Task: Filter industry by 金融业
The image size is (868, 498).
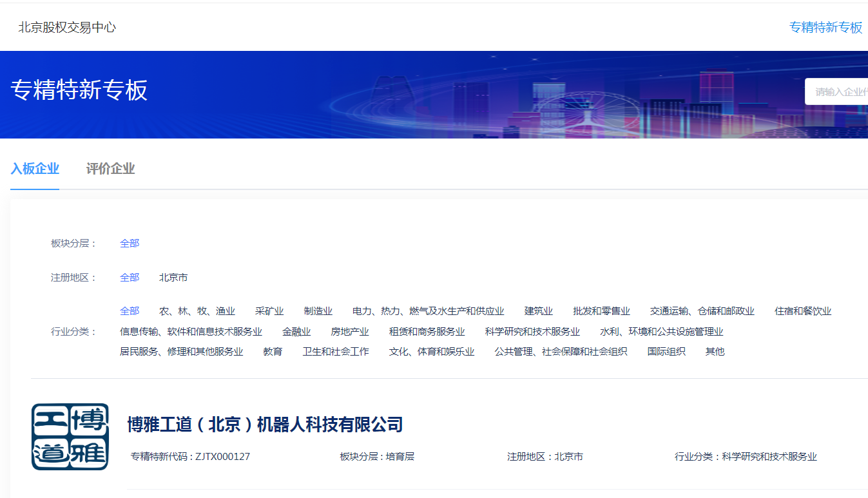Action: click(296, 332)
